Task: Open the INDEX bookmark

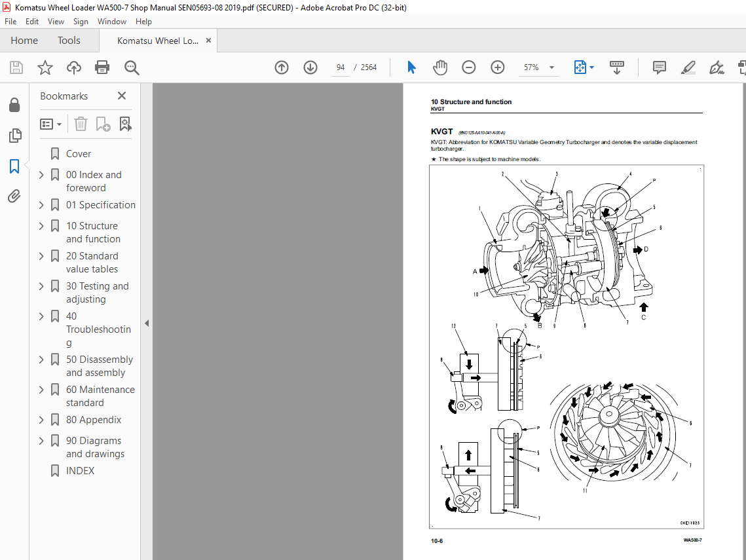Action: click(80, 470)
